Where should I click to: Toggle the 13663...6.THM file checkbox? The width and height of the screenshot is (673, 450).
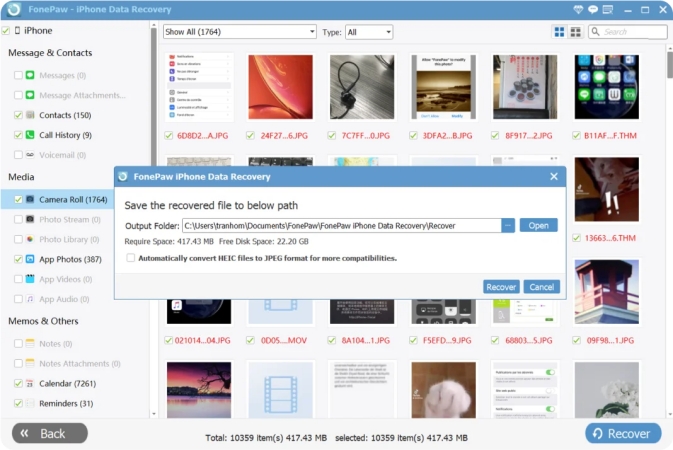point(576,238)
